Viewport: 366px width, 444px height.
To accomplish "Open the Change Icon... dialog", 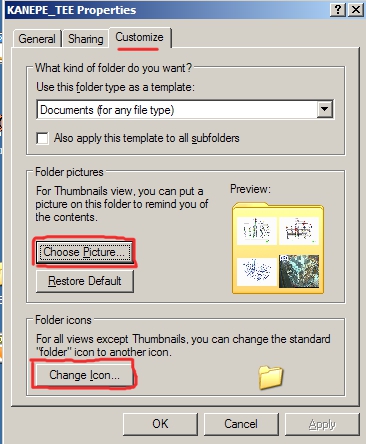I will pyautogui.click(x=84, y=375).
